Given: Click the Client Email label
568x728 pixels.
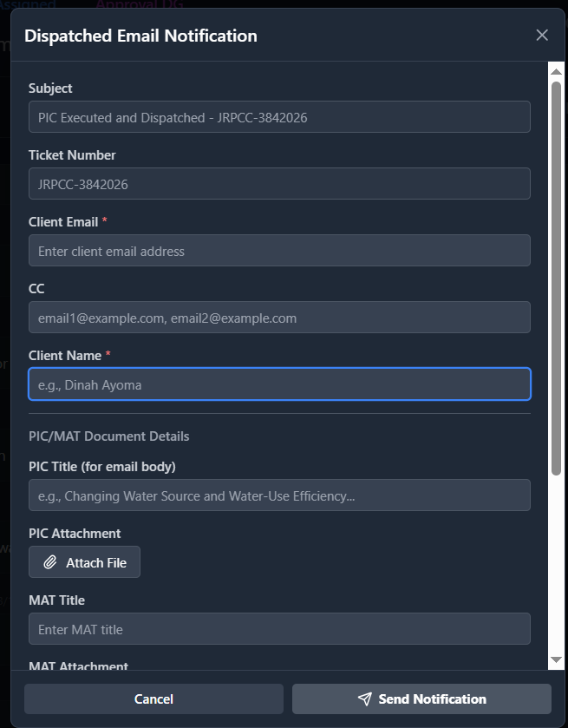Looking at the screenshot, I should click(x=63, y=222).
